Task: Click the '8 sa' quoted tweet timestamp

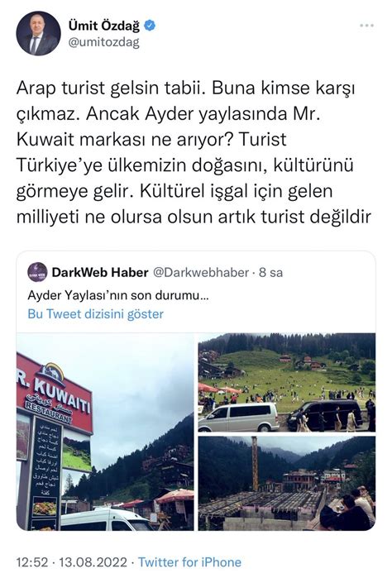Action: (270, 272)
